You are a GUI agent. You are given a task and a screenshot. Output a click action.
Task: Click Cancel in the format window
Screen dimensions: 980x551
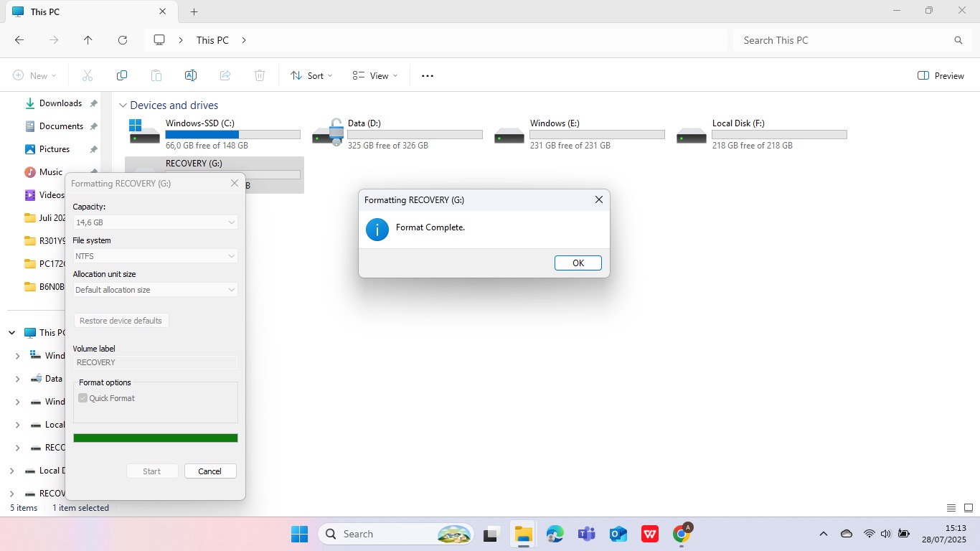(x=210, y=471)
